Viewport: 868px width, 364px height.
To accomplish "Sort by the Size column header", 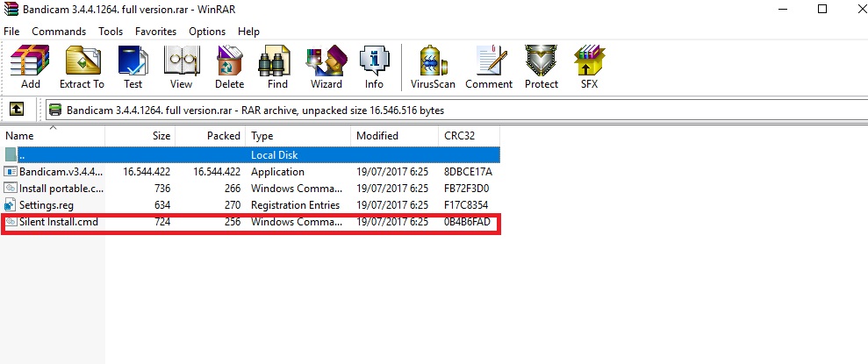I will [140, 136].
